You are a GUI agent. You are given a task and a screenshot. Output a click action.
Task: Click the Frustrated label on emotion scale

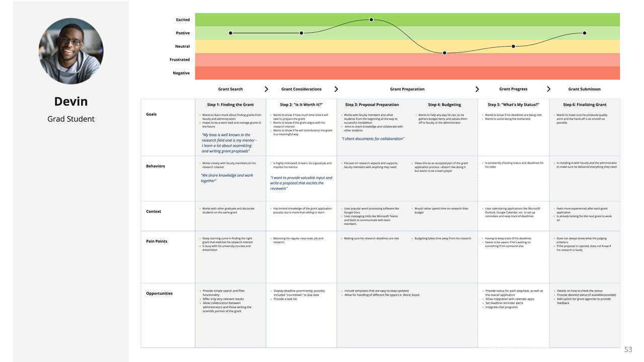180,60
